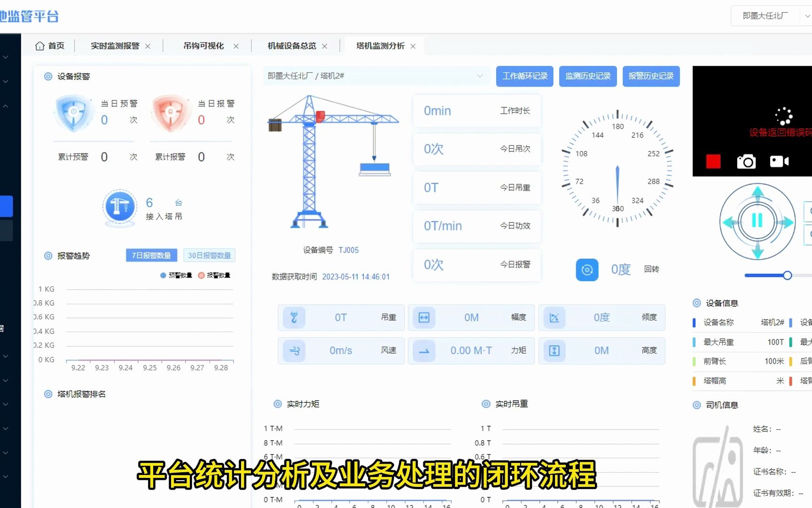
Task: Click the 高度 height icon
Action: click(x=554, y=350)
